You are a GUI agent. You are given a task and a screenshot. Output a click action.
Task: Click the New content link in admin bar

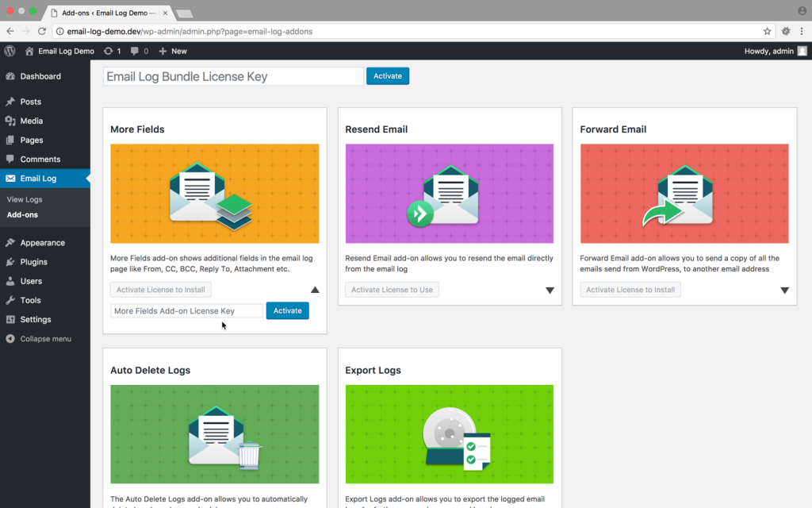[x=178, y=51]
